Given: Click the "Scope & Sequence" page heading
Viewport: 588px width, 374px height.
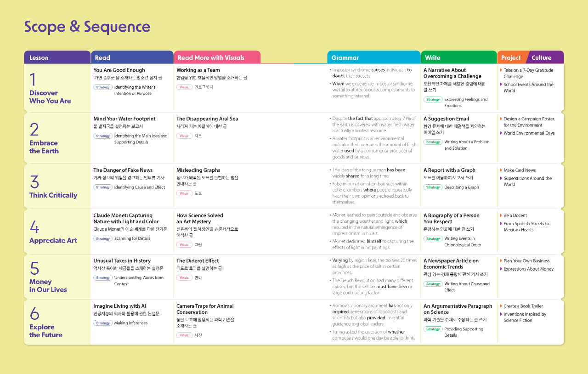Looking at the screenshot, I should pos(87,27).
